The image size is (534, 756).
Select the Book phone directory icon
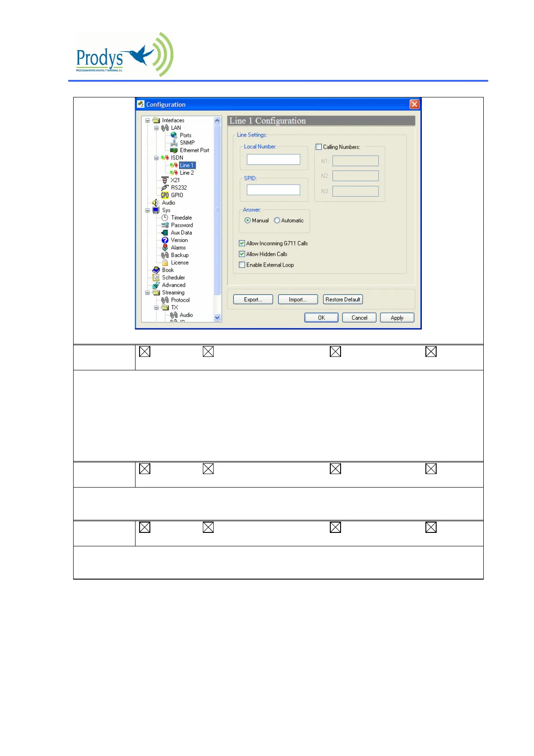click(156, 270)
